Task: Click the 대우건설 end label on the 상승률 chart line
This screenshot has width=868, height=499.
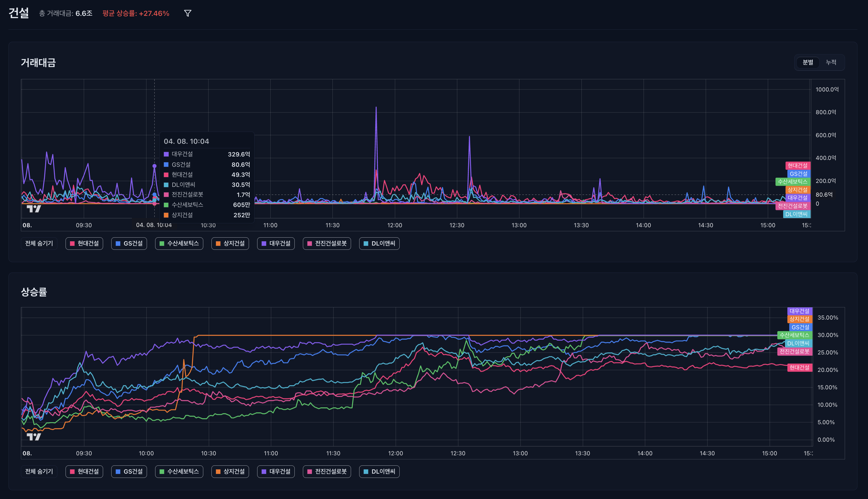Action: click(x=800, y=311)
